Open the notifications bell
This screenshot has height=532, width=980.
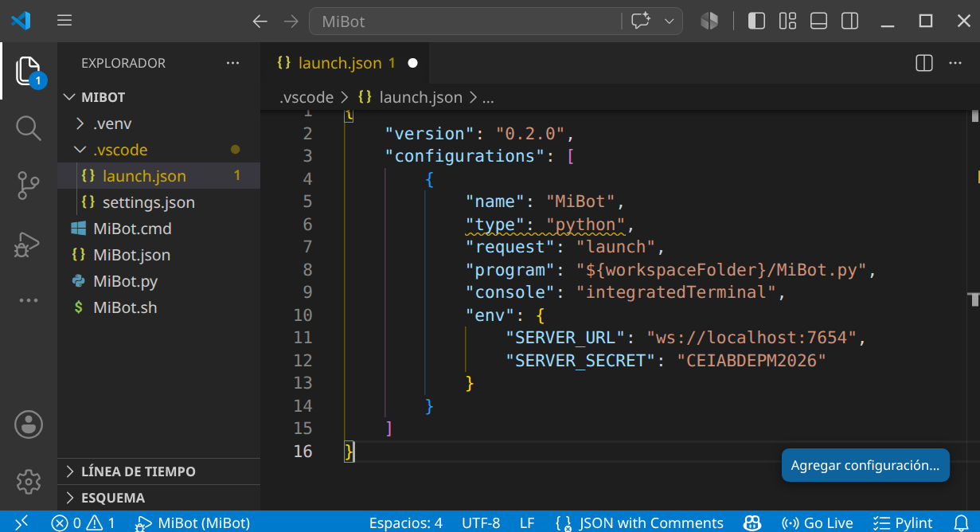click(961, 522)
